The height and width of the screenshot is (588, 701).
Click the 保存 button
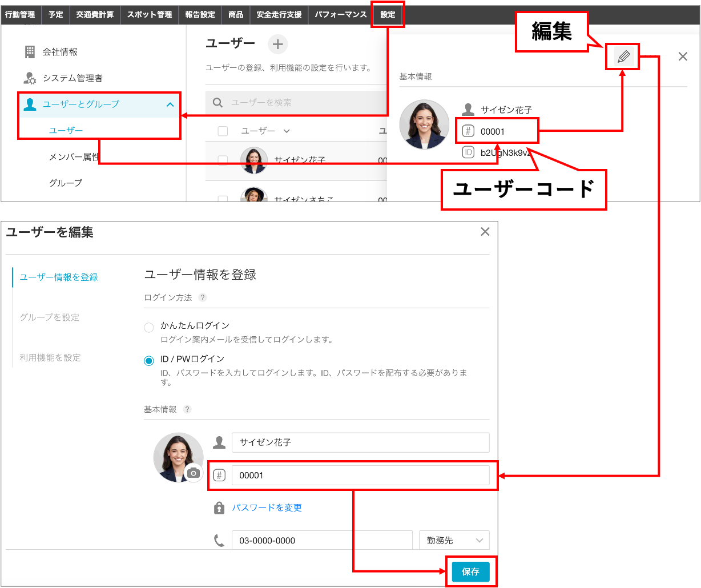[471, 571]
